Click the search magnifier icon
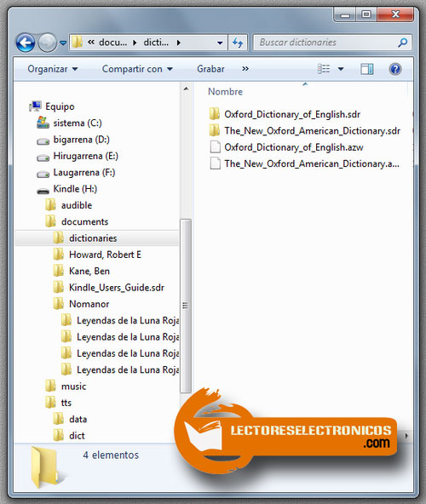This screenshot has height=504, width=426. click(x=402, y=43)
